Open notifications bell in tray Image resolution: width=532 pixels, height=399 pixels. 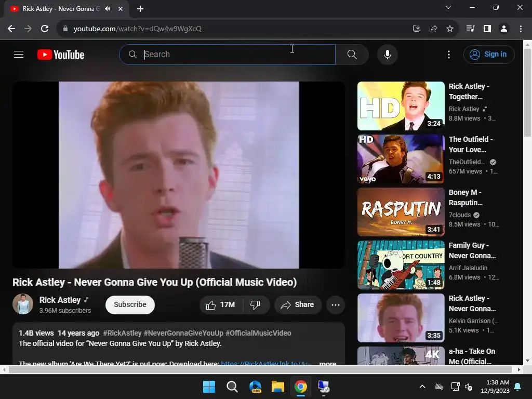pyautogui.click(x=518, y=387)
